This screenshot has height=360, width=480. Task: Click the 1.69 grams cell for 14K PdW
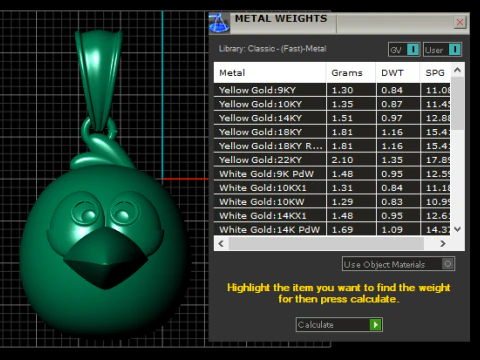coord(351,230)
